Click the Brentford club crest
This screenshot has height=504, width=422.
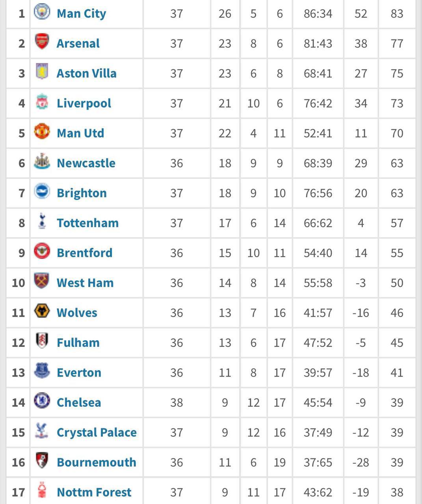pyautogui.click(x=42, y=251)
